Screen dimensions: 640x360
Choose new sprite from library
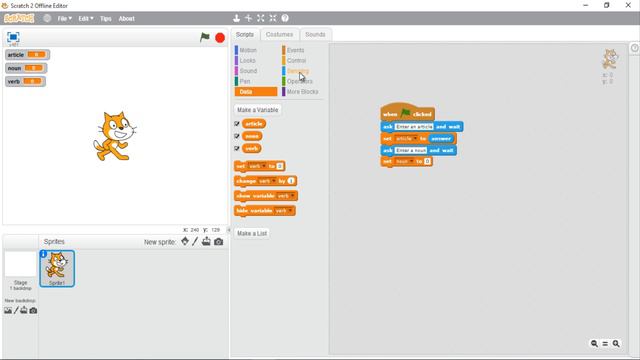185,242
